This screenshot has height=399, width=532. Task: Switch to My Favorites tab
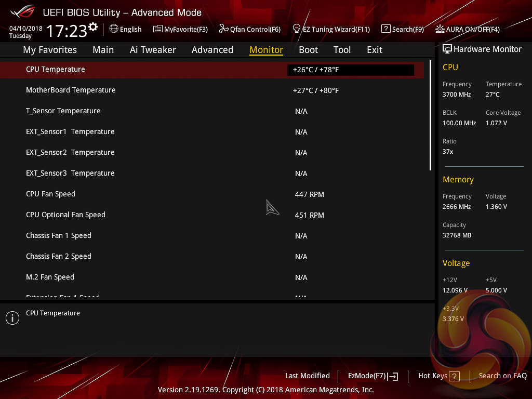click(50, 50)
